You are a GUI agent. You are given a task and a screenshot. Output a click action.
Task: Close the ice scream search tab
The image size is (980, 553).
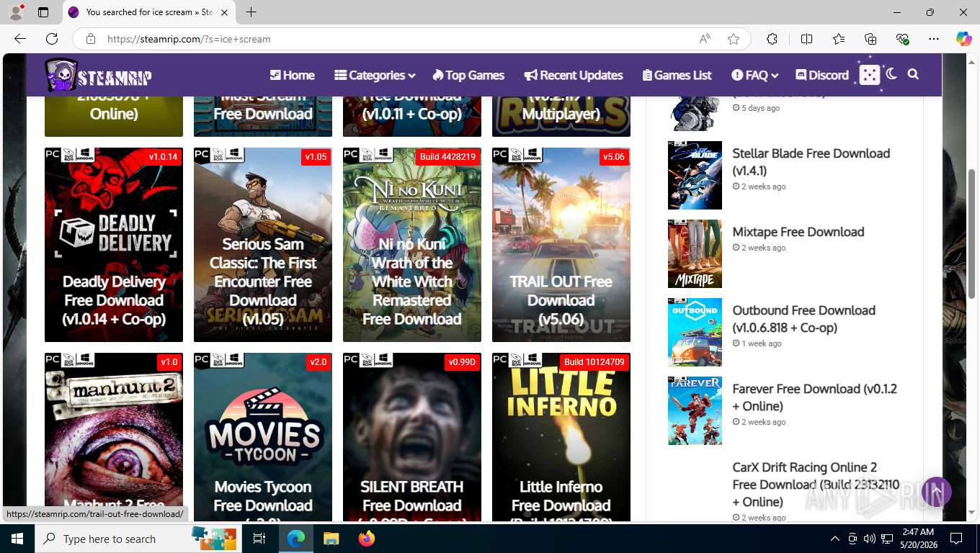pyautogui.click(x=224, y=12)
